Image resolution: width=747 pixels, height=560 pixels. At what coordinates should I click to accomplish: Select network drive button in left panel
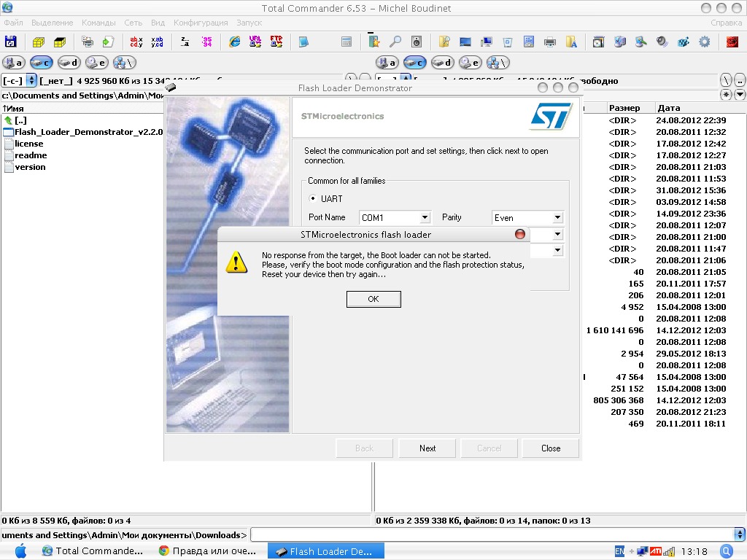[124, 63]
